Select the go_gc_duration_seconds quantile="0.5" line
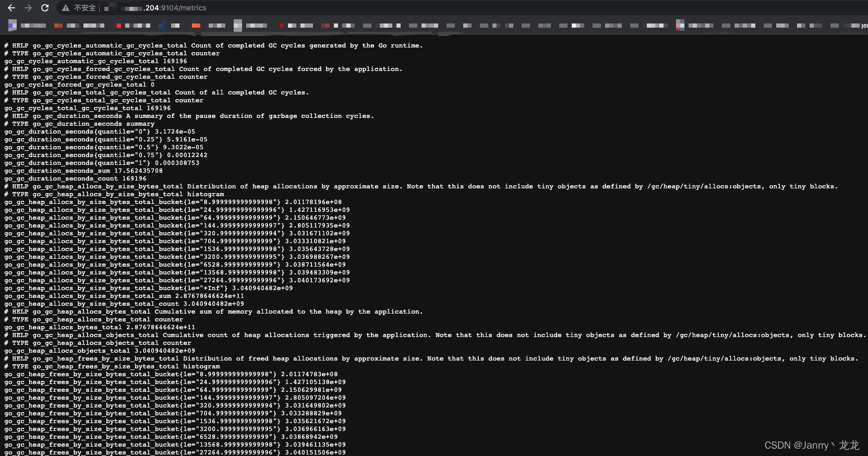Image resolution: width=868 pixels, height=456 pixels. [104, 148]
